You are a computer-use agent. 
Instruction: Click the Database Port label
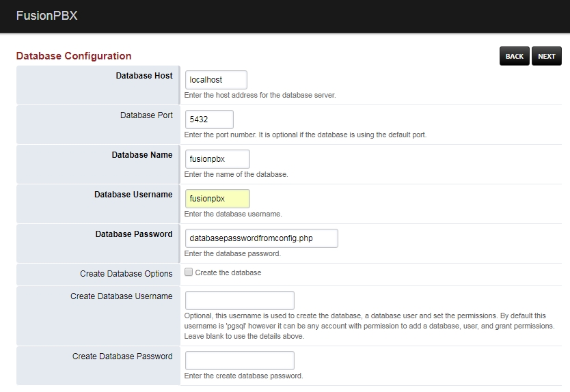coord(146,115)
